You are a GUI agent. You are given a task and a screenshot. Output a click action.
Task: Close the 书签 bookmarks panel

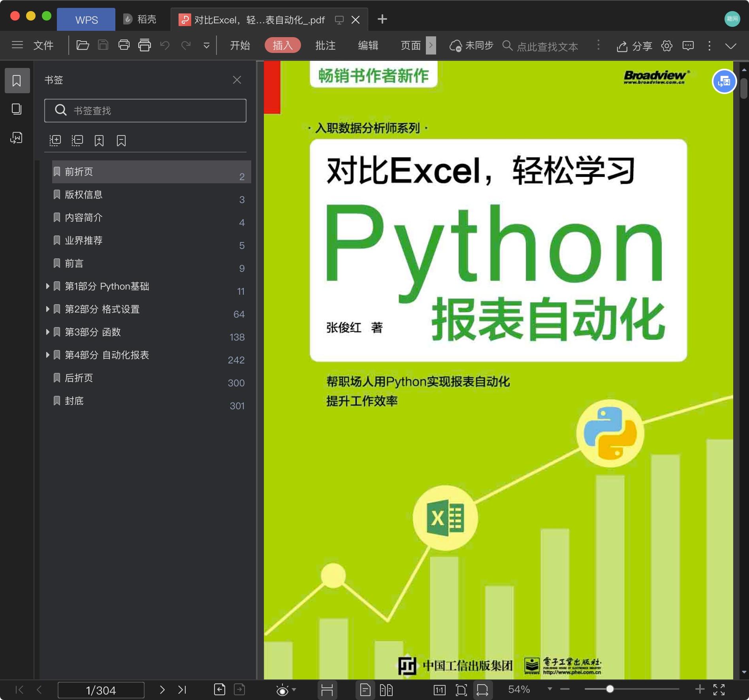click(237, 80)
